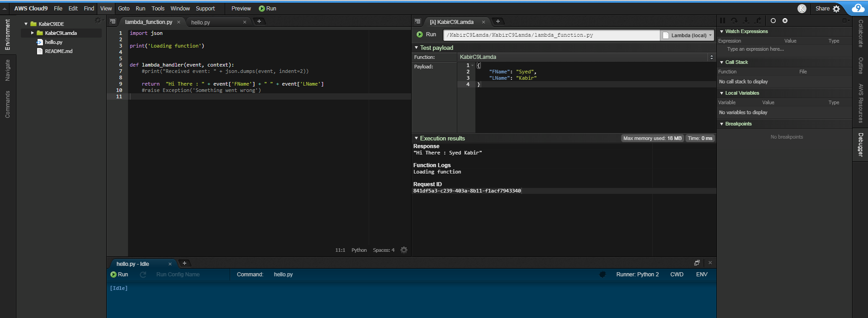Collapse the Call Stack section

pos(721,62)
